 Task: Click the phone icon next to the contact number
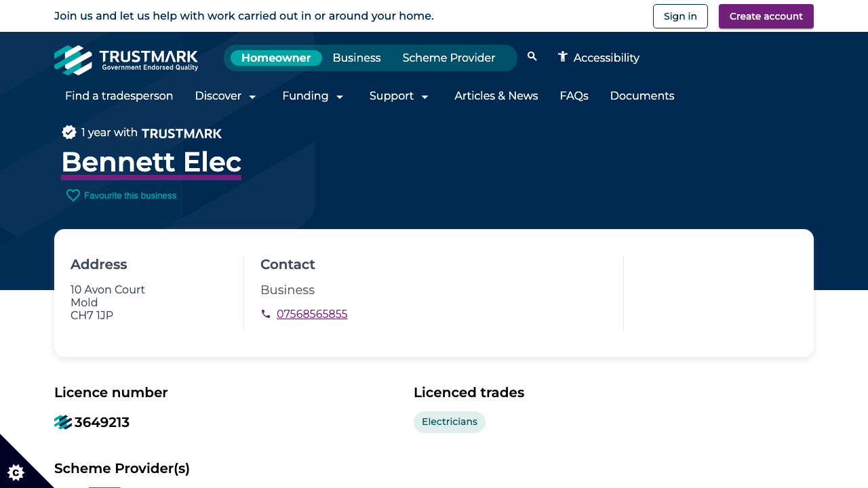(x=266, y=314)
